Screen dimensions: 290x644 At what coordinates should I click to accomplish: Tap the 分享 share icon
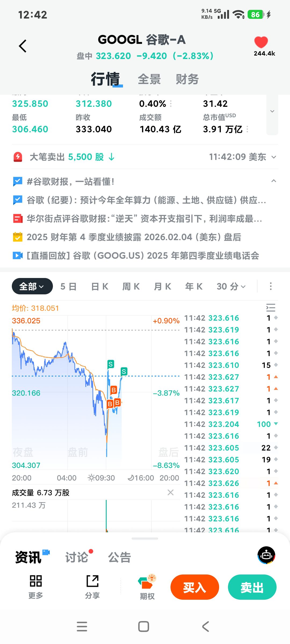coord(92,581)
